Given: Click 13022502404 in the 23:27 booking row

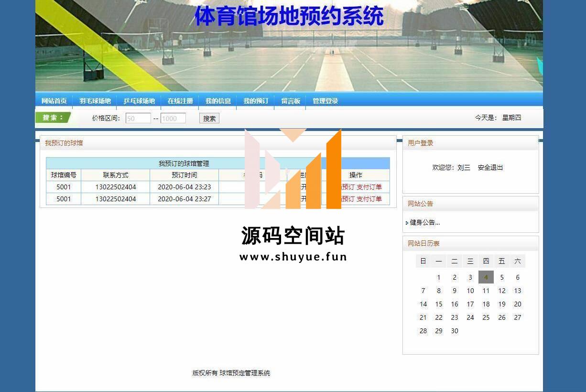Looking at the screenshot, I should pyautogui.click(x=116, y=199).
